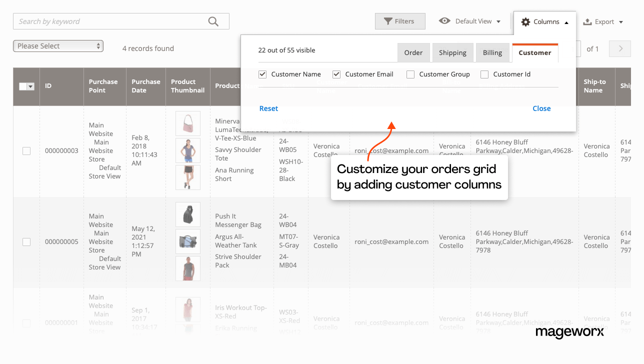Switch to the Billing tab

[x=492, y=52]
